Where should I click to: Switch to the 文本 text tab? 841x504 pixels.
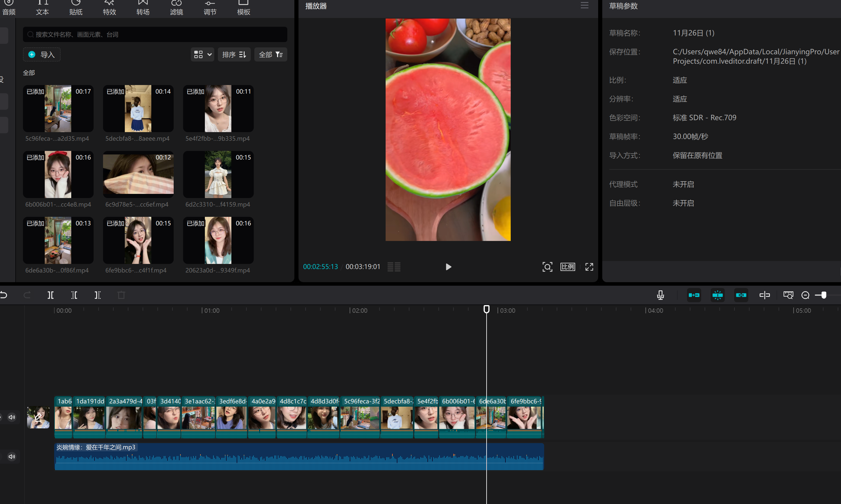pyautogui.click(x=42, y=8)
